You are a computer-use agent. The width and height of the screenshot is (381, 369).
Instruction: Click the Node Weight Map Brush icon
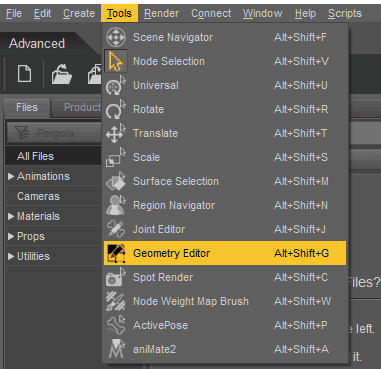tap(116, 301)
